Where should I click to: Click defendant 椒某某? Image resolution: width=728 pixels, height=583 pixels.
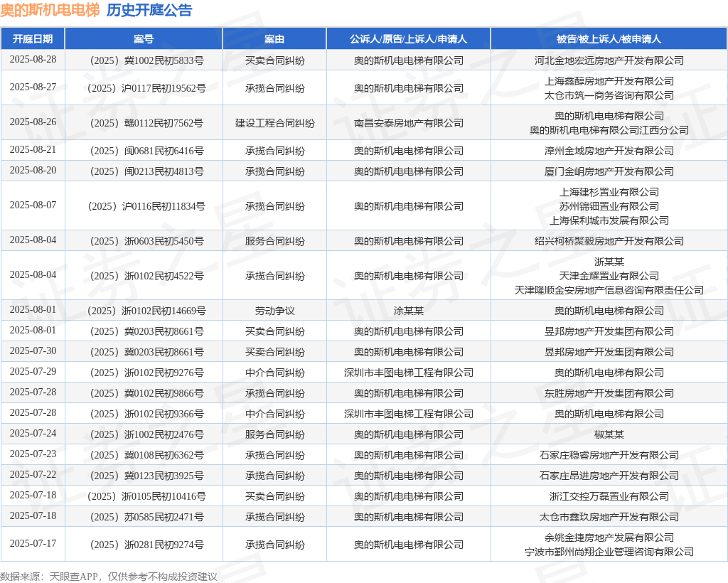[x=609, y=434]
